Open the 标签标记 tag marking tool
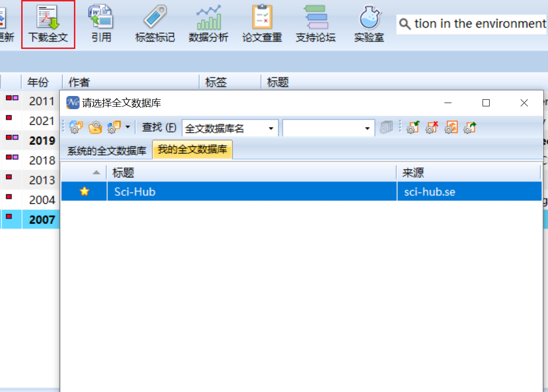The image size is (548, 392). tap(155, 24)
